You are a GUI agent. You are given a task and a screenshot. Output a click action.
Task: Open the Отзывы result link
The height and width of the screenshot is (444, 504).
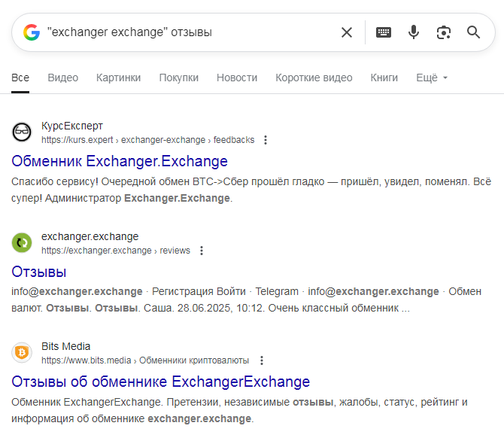[x=39, y=272]
